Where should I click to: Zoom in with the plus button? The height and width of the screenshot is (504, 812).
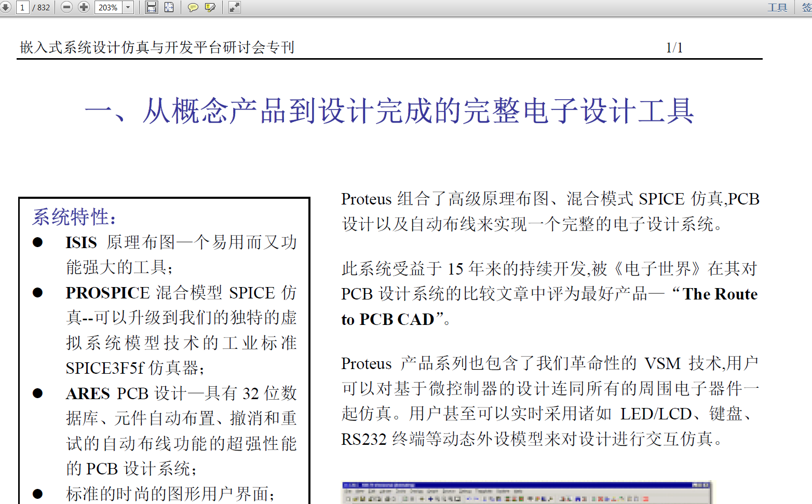pos(84,7)
